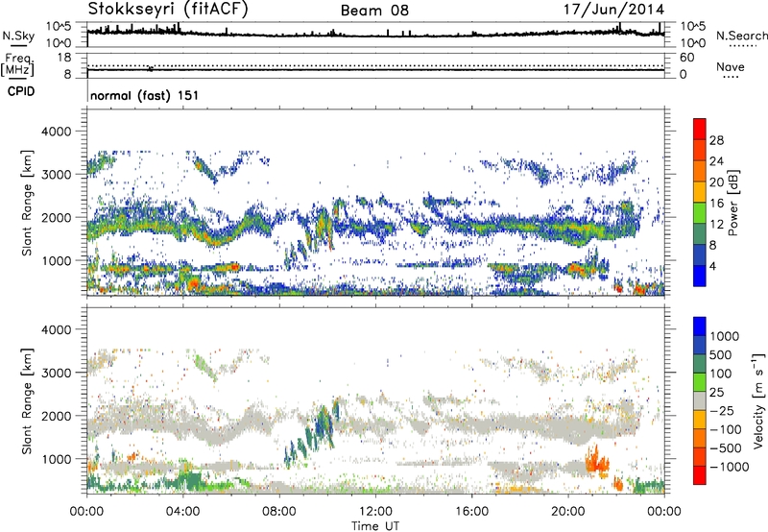Select the Power [dB] color bar title

pyautogui.click(x=732, y=203)
